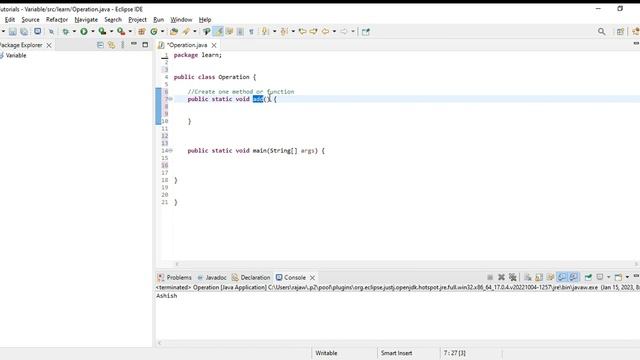Click the New Java Package icon
The image size is (640, 360).
(142, 31)
